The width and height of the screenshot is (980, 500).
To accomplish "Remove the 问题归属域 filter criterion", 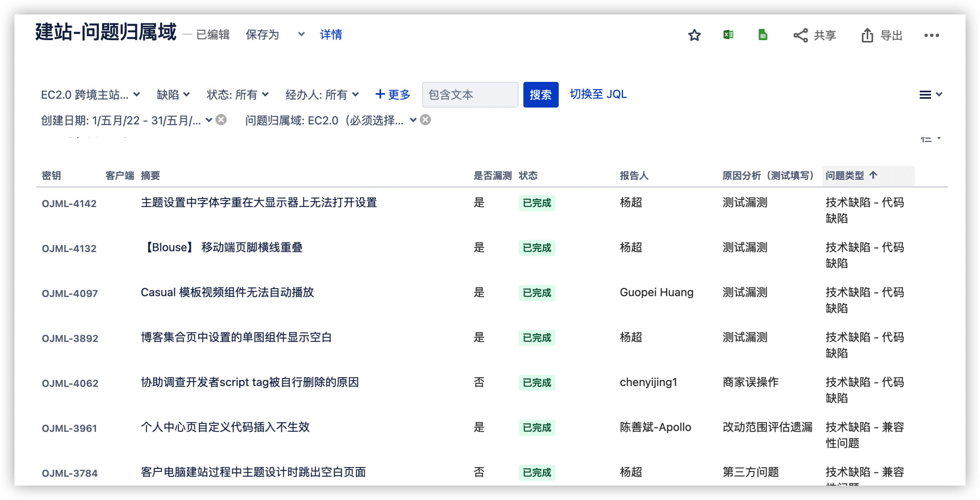I will point(425,120).
